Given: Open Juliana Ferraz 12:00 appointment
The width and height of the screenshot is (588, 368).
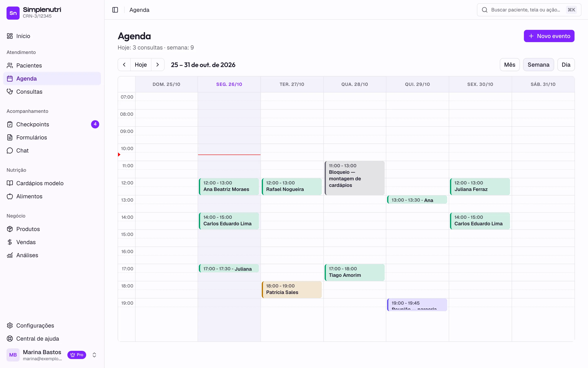Looking at the screenshot, I should click(480, 186).
